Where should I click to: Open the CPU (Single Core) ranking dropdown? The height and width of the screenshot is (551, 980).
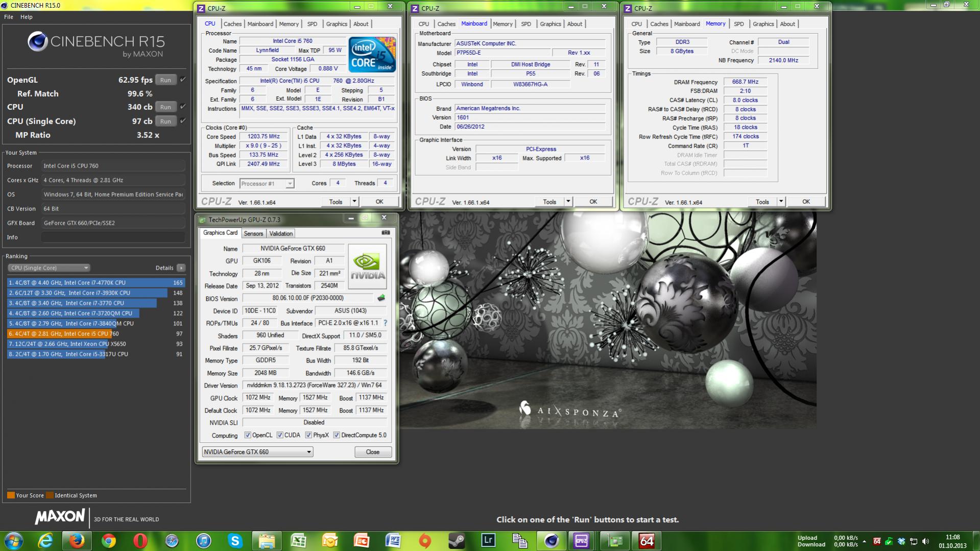(49, 268)
